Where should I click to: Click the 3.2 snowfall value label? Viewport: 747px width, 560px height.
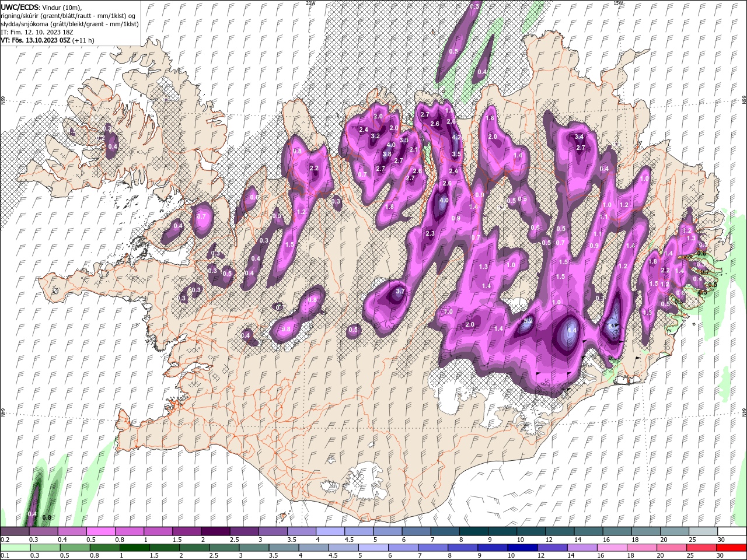tap(375, 136)
